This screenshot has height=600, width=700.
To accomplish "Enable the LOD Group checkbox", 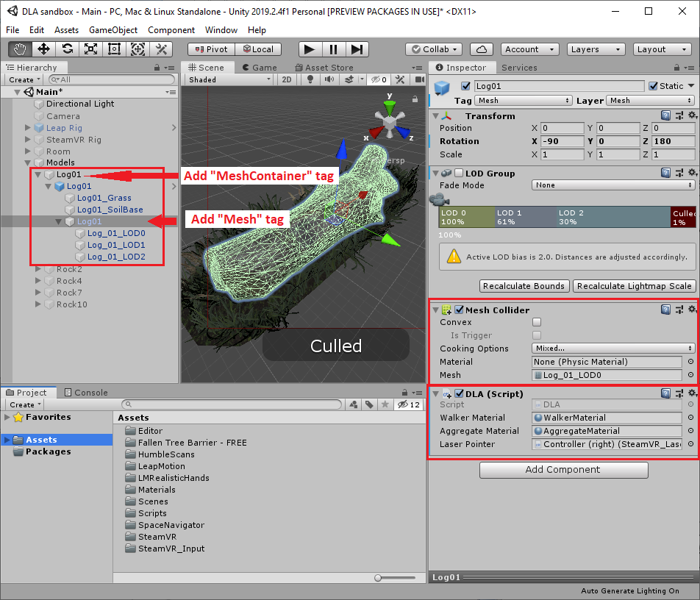I will coord(459,173).
